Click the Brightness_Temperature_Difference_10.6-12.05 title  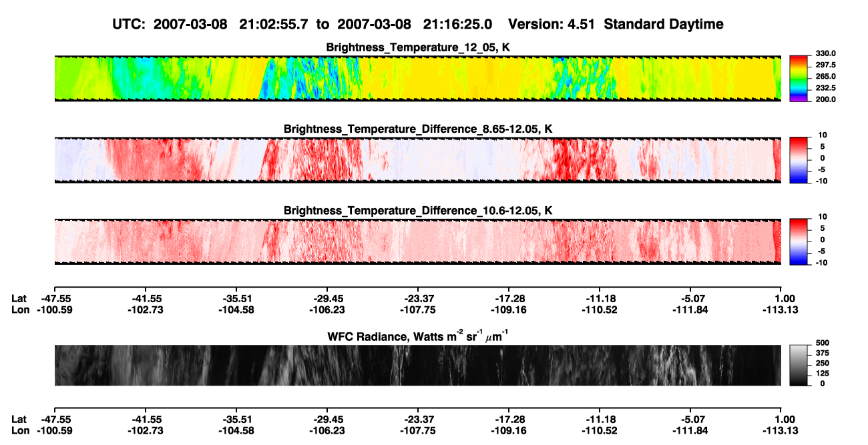point(418,210)
